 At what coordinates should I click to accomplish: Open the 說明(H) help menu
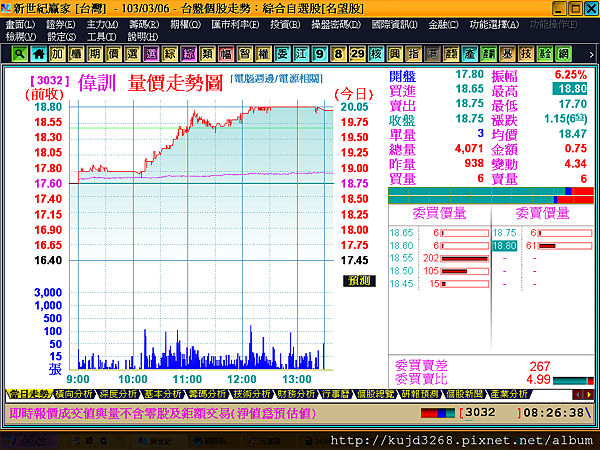click(x=142, y=37)
